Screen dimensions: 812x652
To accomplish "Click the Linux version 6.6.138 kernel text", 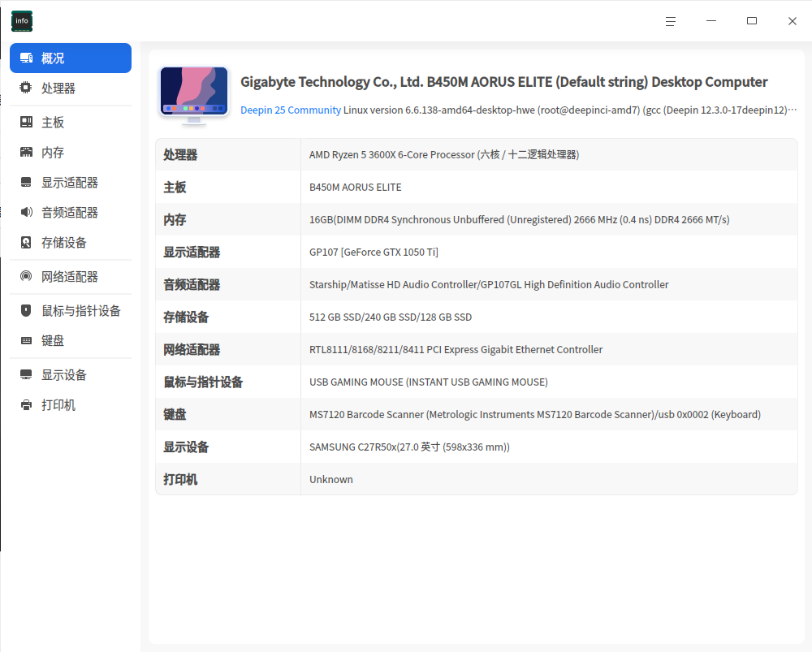I will pyautogui.click(x=570, y=110).
